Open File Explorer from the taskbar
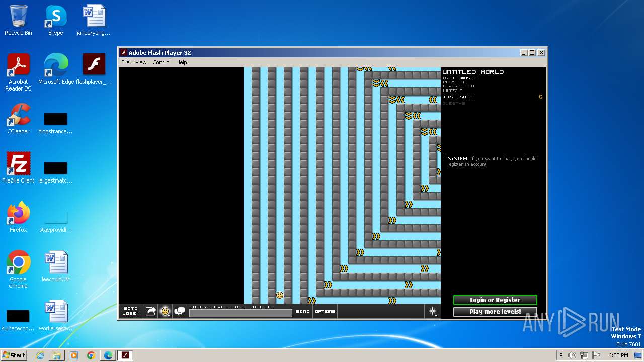The height and width of the screenshot is (362, 644). pos(57,355)
